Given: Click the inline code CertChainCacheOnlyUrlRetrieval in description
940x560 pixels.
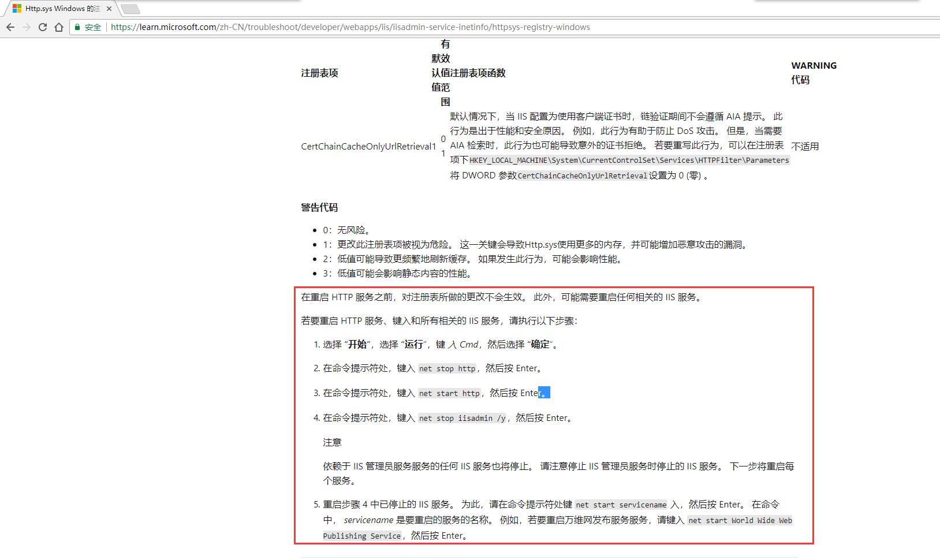Looking at the screenshot, I should point(583,176).
